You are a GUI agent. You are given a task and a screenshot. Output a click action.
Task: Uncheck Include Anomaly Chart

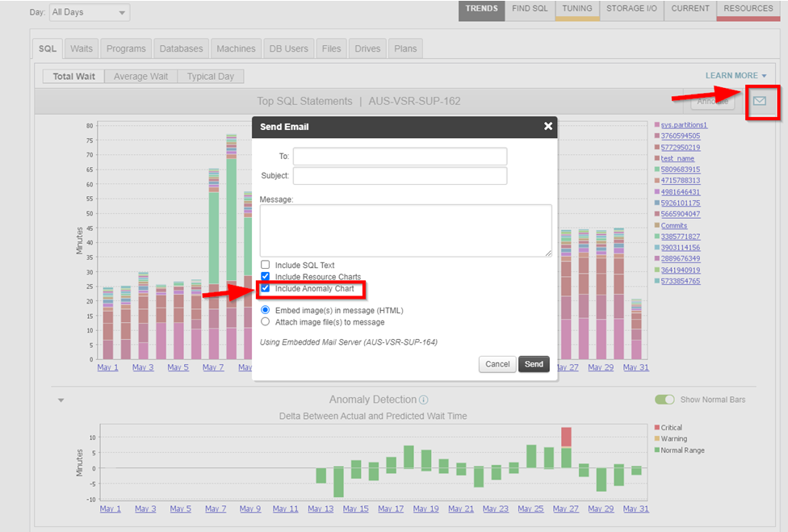(266, 288)
